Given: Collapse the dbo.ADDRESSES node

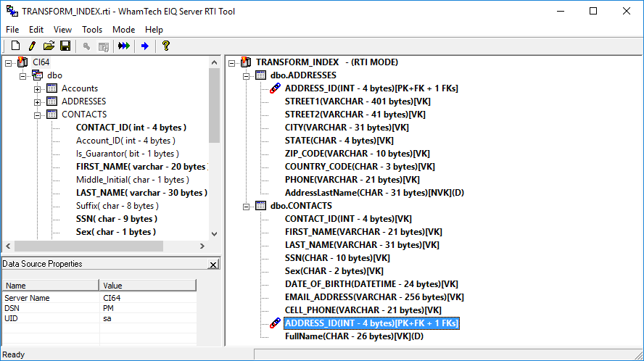Looking at the screenshot, I should 246,76.
